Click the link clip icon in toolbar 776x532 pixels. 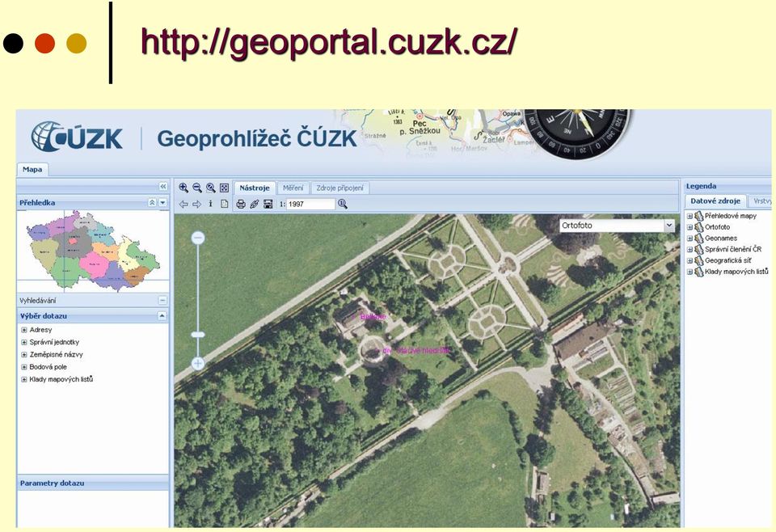(255, 204)
